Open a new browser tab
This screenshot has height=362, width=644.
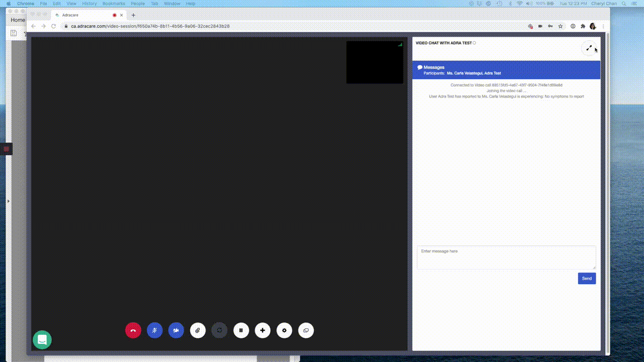(x=133, y=15)
